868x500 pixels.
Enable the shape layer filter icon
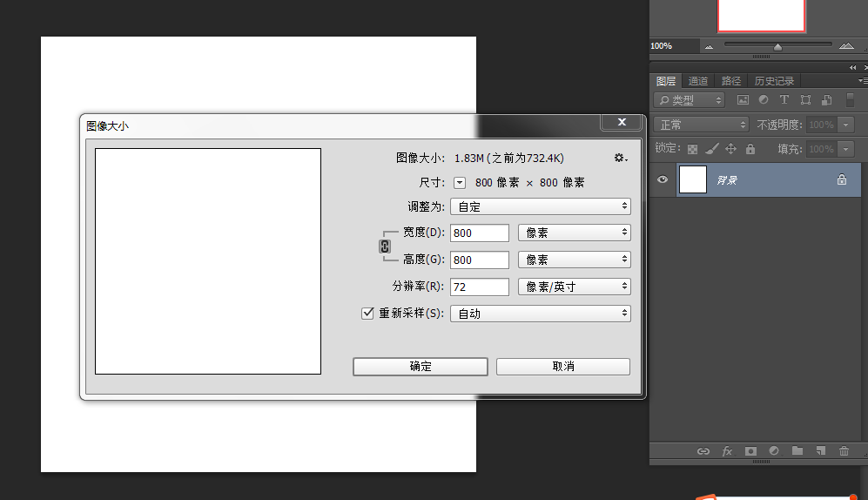point(805,100)
